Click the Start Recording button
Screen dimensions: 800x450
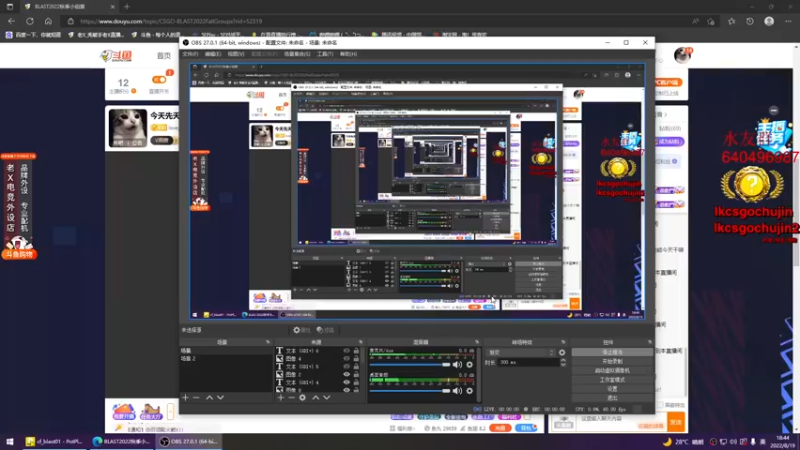click(612, 361)
